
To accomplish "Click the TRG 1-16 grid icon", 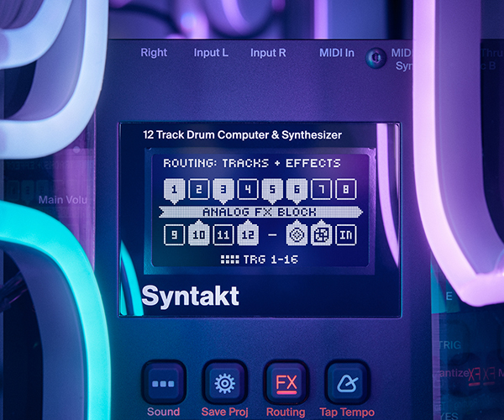I will tap(229, 260).
